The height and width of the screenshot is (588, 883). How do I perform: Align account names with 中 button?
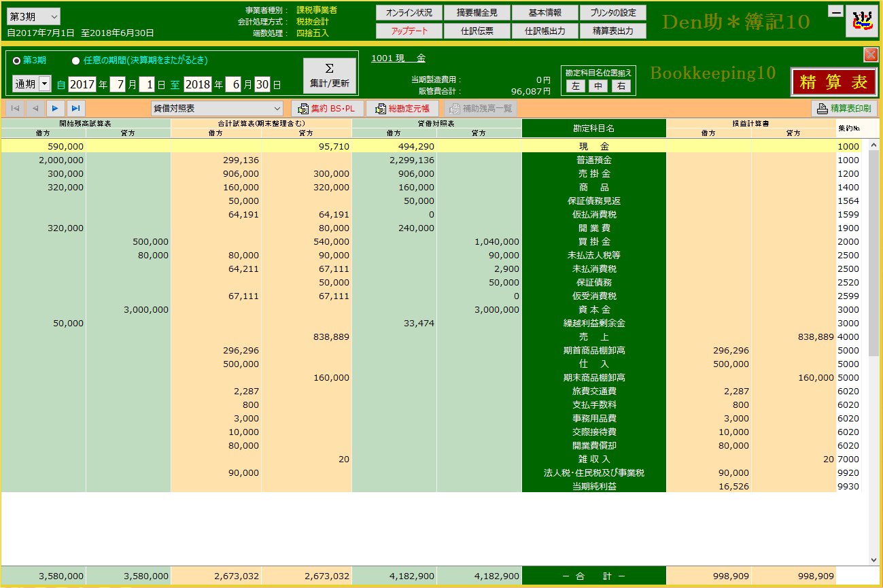(598, 86)
